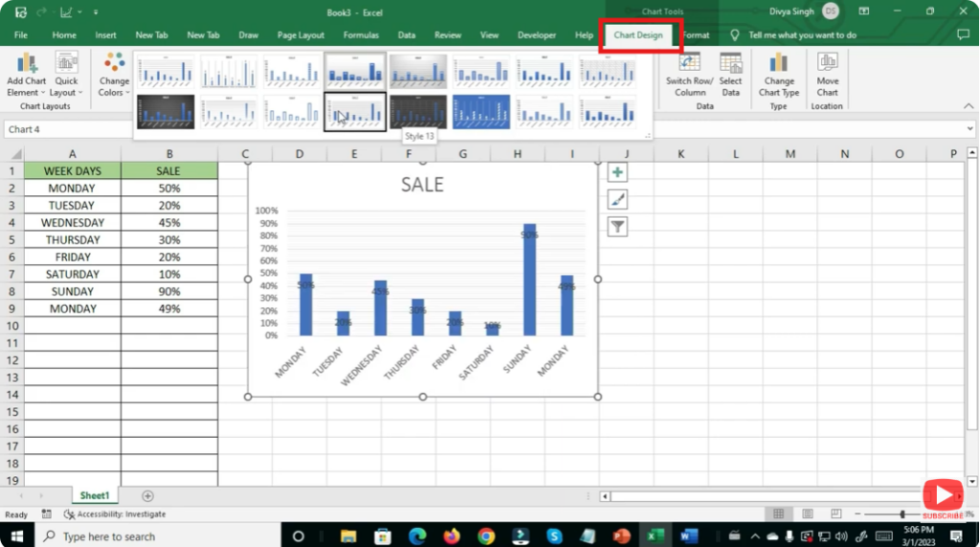Switch to the Developer tab

point(536,35)
